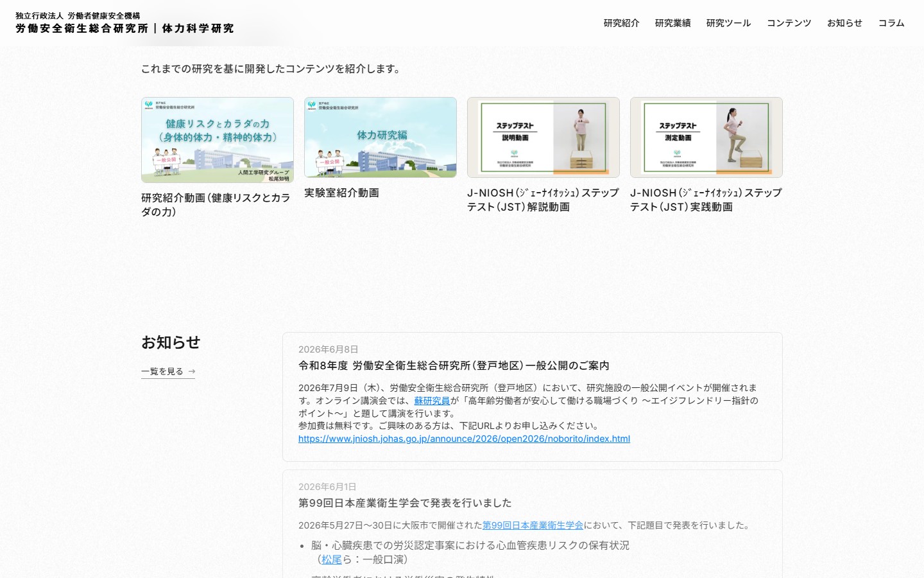Image resolution: width=924 pixels, height=578 pixels.
Task: Click the date 2026年6月1日
Action: tap(327, 487)
